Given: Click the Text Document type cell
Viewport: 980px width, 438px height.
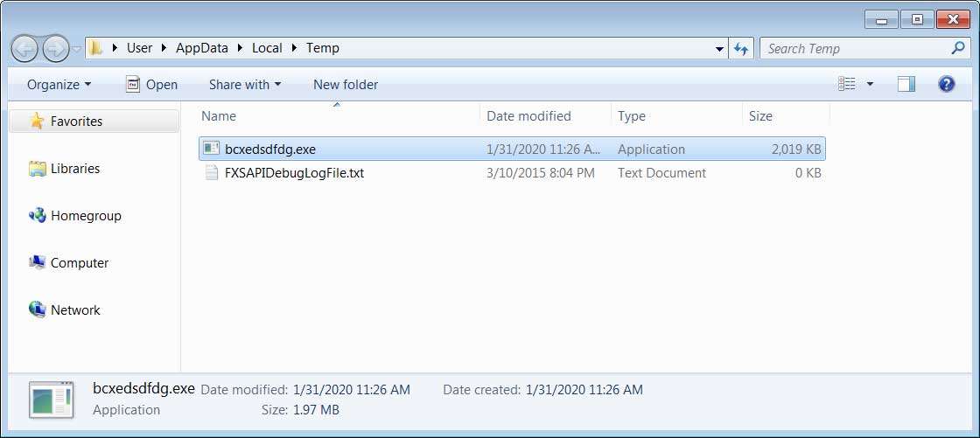Looking at the screenshot, I should (x=661, y=173).
